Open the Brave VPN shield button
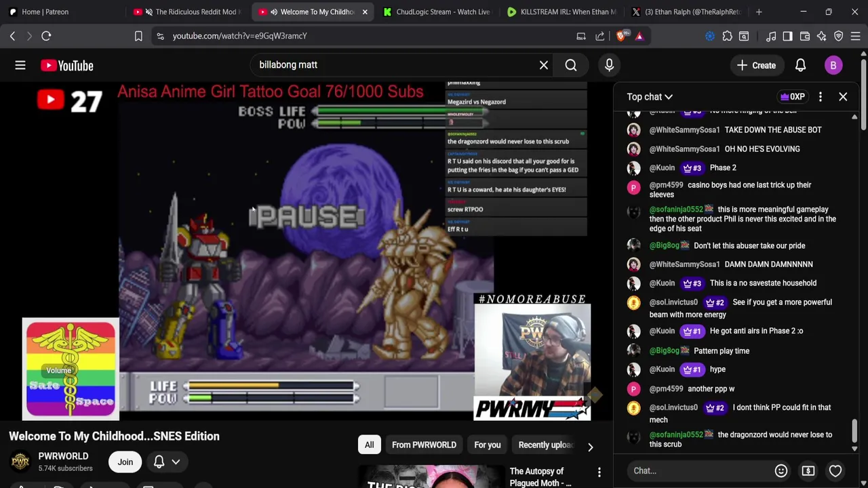The image size is (868, 488). coord(839,36)
